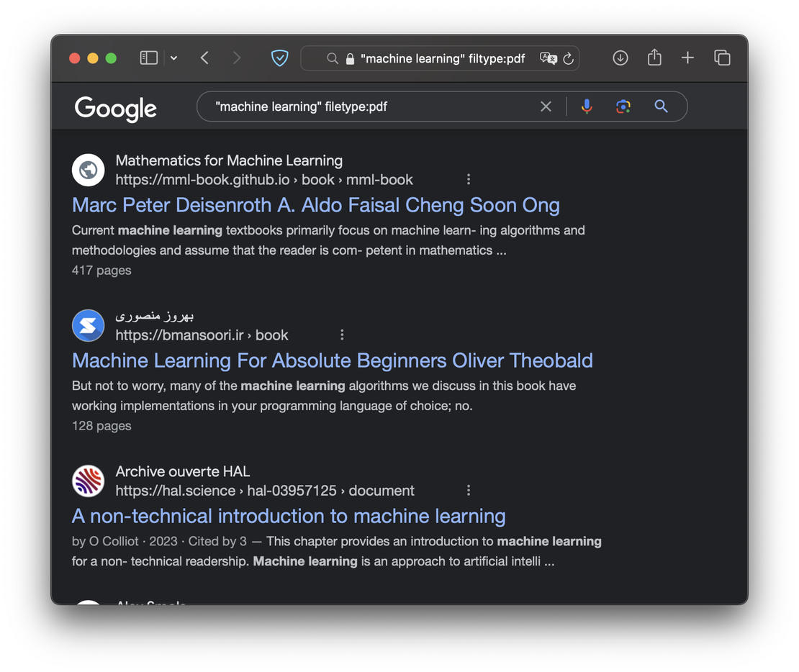Open A non-technical introduction to machine learning
The height and width of the screenshot is (672, 799).
coord(289,516)
